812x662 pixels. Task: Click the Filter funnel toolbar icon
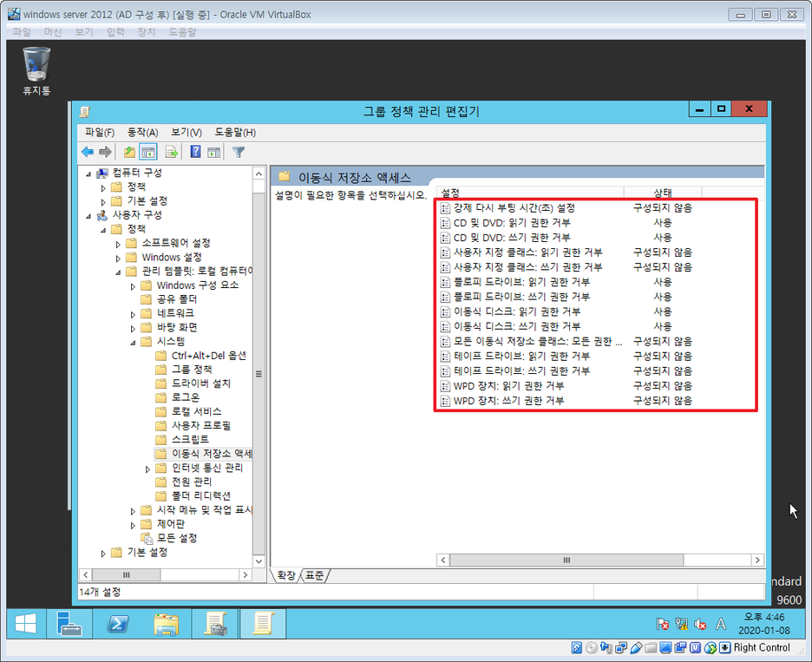tap(239, 153)
